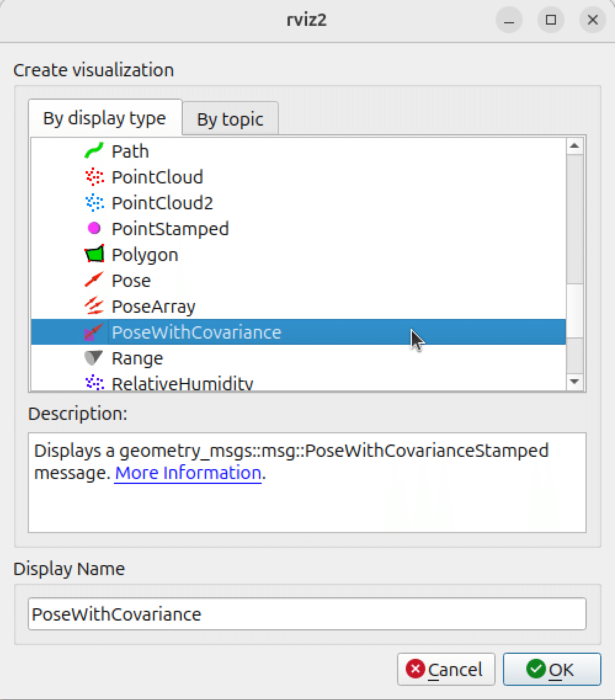Click the blue PointCloud2 dots icon

click(x=94, y=203)
